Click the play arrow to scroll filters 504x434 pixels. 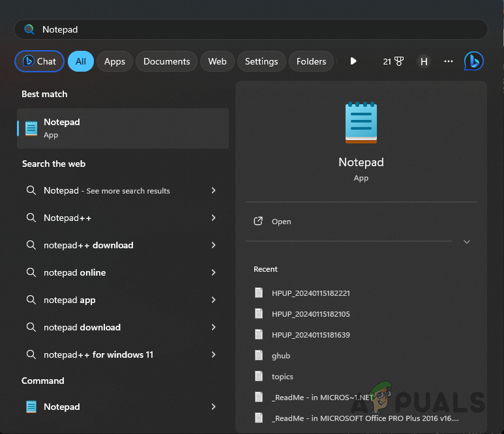point(353,61)
